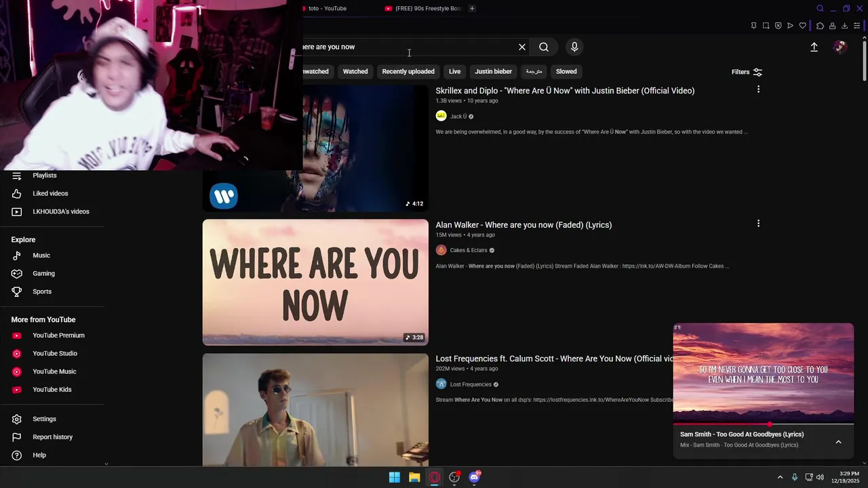Open the taskbar volume icon
Screen dimensions: 868x488
tap(820, 477)
